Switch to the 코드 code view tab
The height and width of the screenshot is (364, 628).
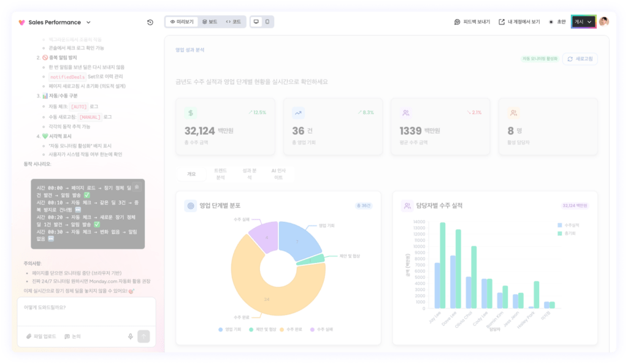[x=234, y=21]
